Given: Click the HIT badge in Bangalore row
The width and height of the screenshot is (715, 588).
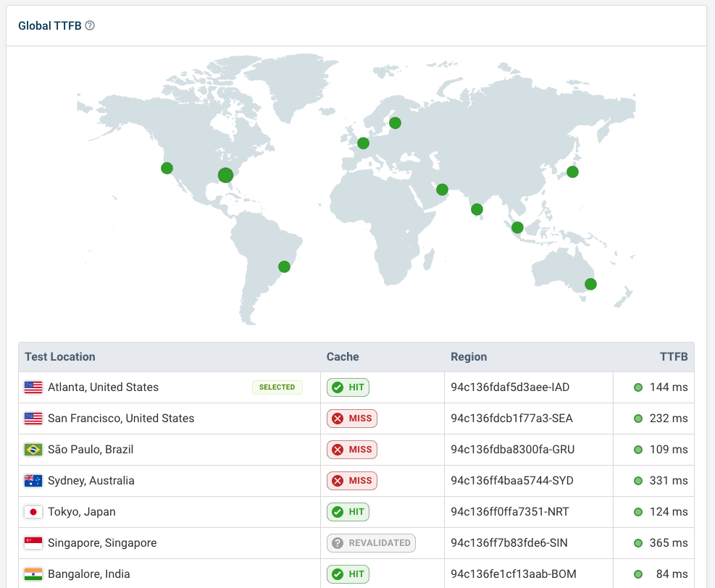Looking at the screenshot, I should coord(348,574).
